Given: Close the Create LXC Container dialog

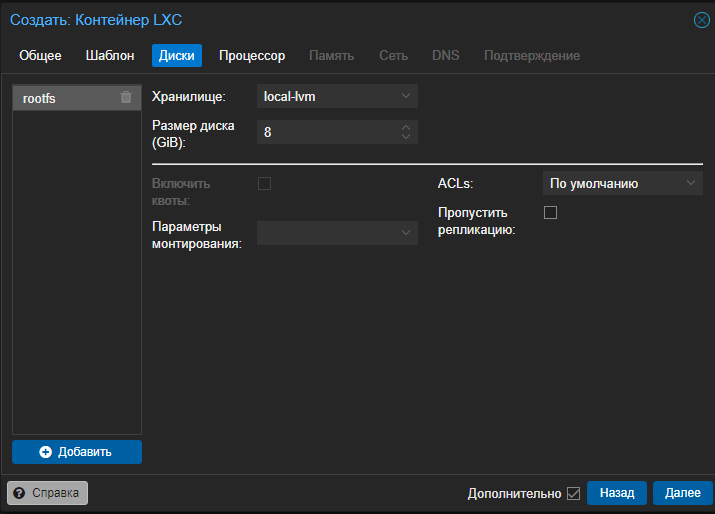Looking at the screenshot, I should coord(702,20).
